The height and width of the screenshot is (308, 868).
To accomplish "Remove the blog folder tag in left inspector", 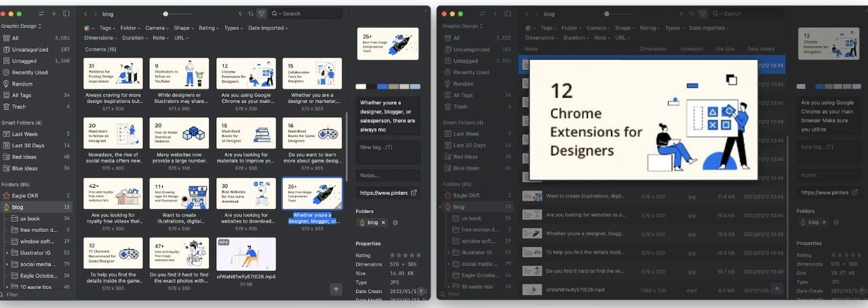I will [382, 223].
